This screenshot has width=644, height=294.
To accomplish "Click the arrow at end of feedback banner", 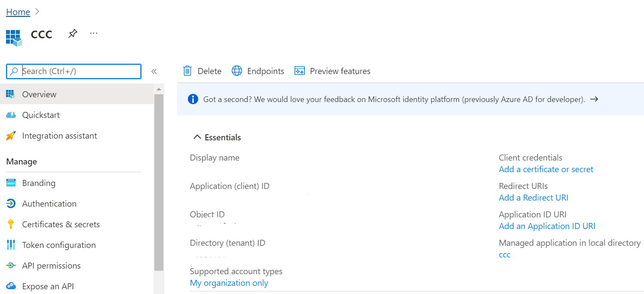I will (x=594, y=99).
